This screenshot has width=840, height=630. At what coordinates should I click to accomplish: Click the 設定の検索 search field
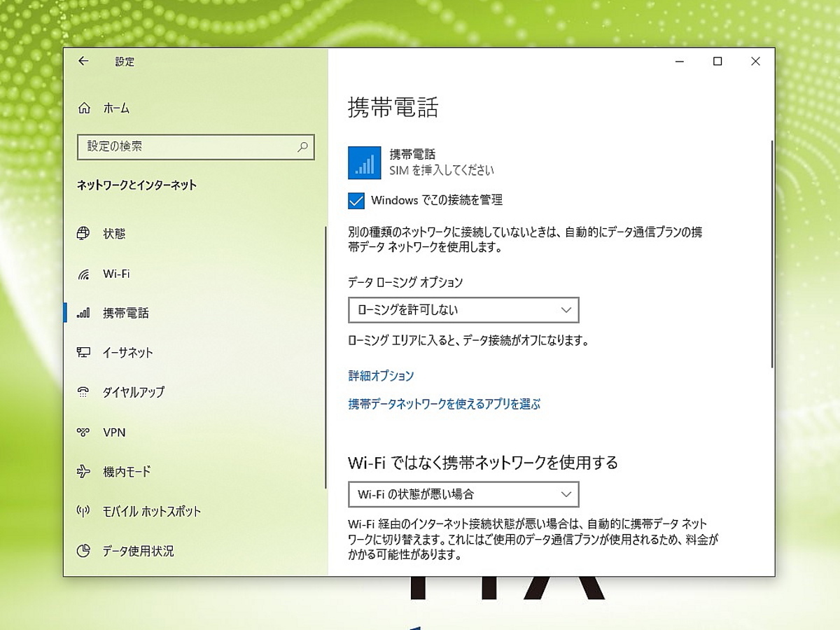pos(196,147)
